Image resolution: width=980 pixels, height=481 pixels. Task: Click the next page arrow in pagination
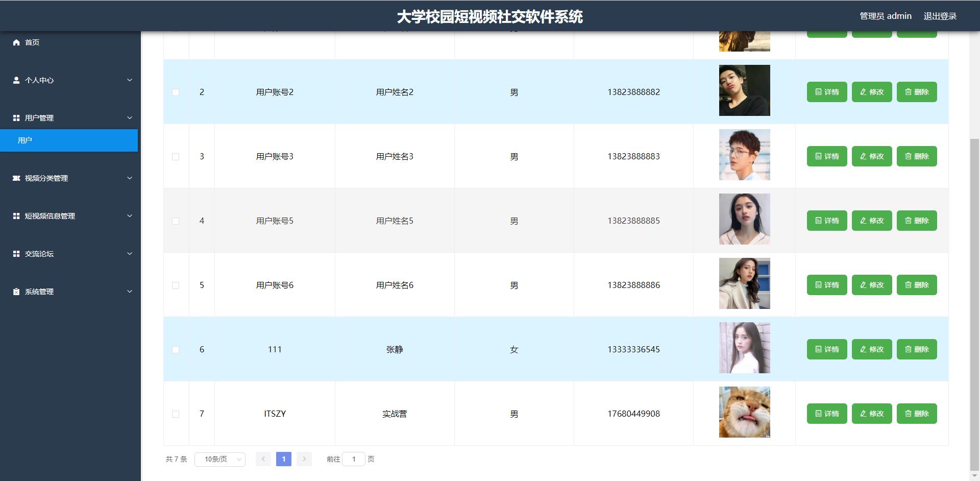click(x=304, y=459)
